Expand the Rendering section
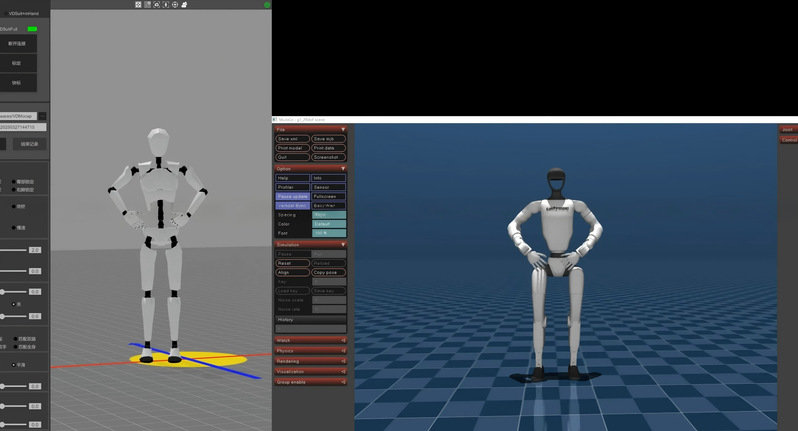Image resolution: width=798 pixels, height=431 pixels. [x=310, y=361]
